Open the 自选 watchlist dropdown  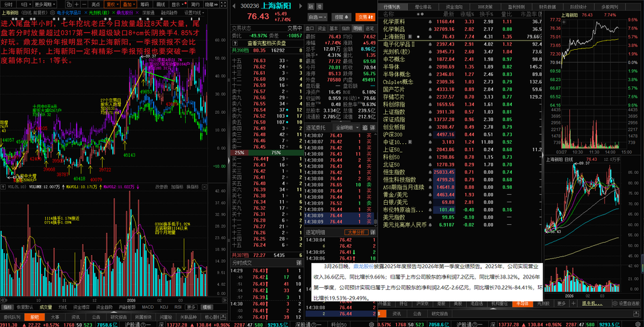(x=318, y=17)
